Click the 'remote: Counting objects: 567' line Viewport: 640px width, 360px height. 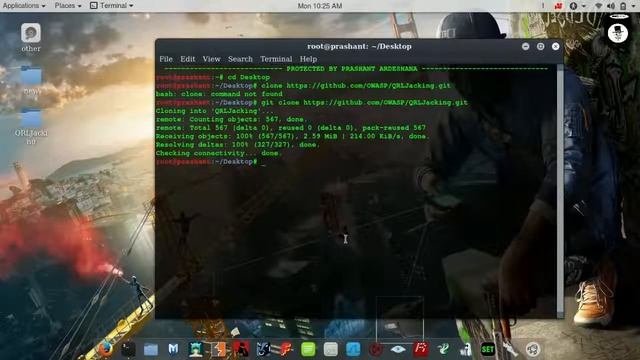[x=231, y=120]
